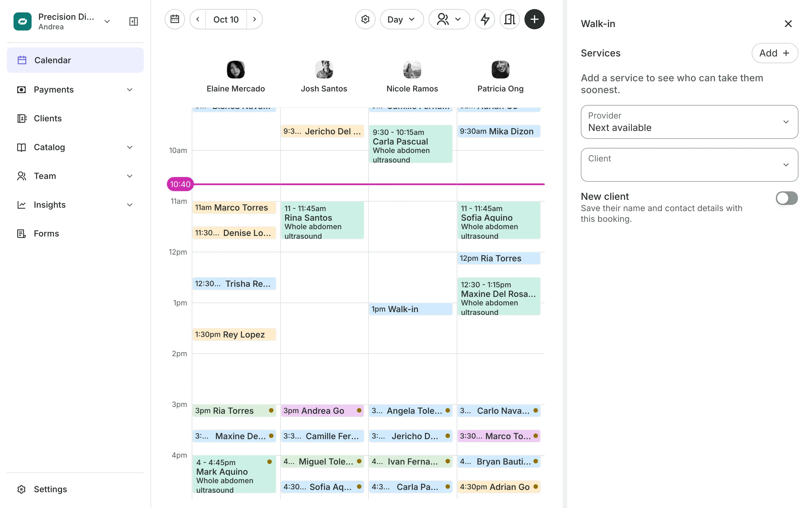Click the Add service button

775,53
